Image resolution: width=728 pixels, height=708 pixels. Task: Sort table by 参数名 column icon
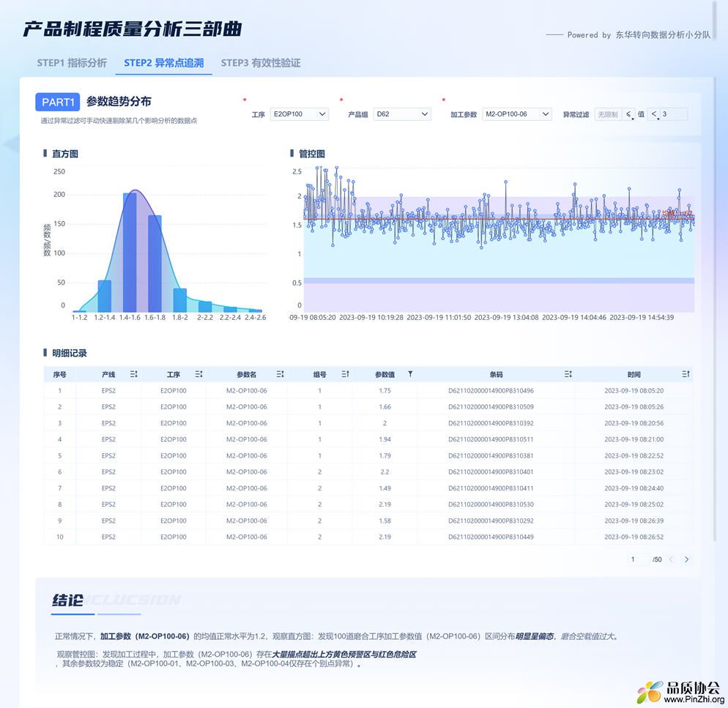(x=280, y=374)
